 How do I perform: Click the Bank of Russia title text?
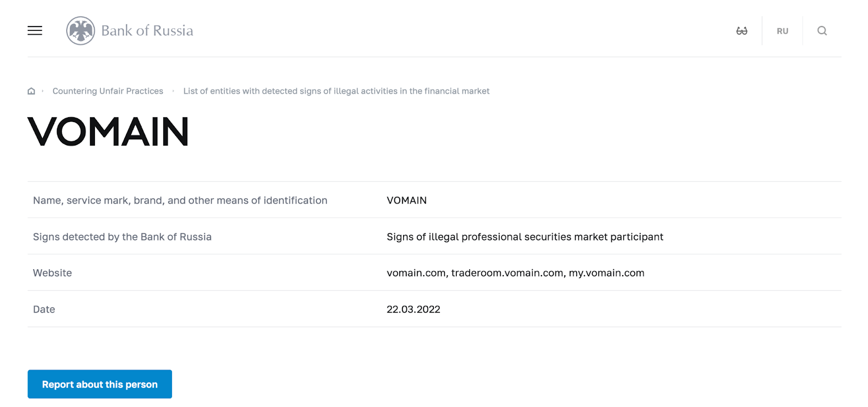(147, 31)
